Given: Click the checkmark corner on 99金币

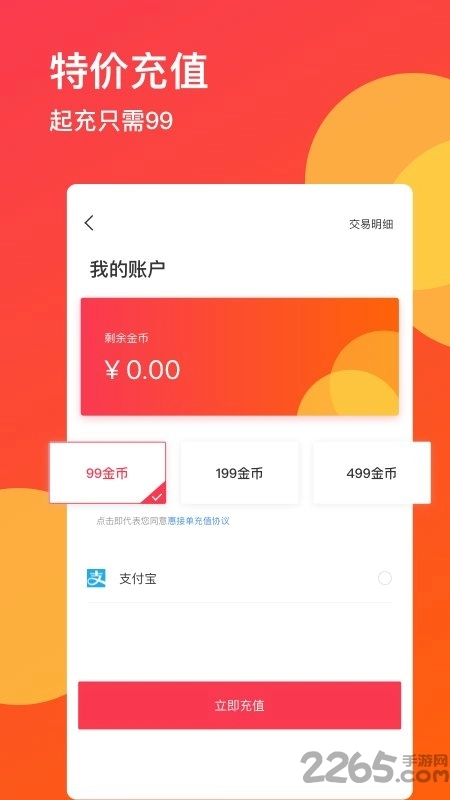Looking at the screenshot, I should (x=156, y=494).
